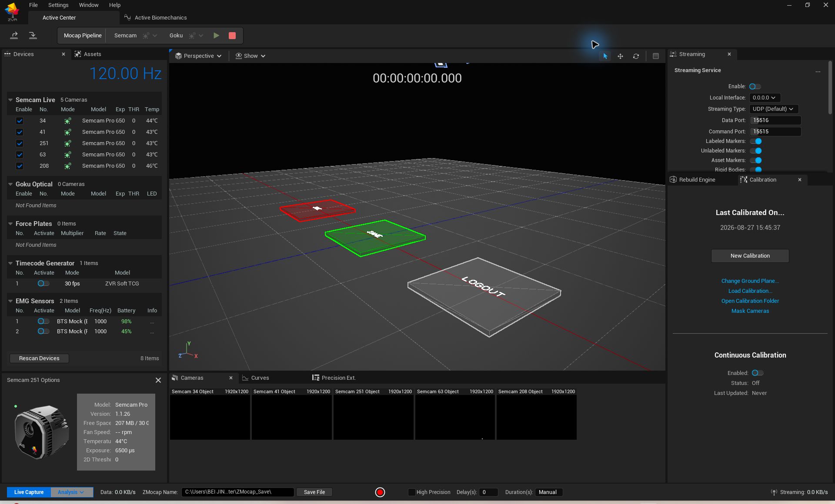Click the refresh view icon in viewport
Screen dimensions: 835x504
pos(636,56)
